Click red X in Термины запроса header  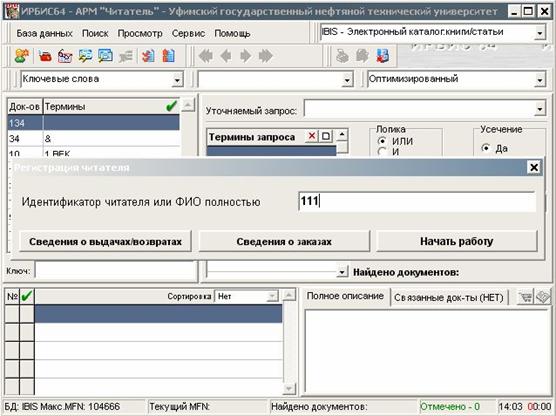pyautogui.click(x=312, y=136)
